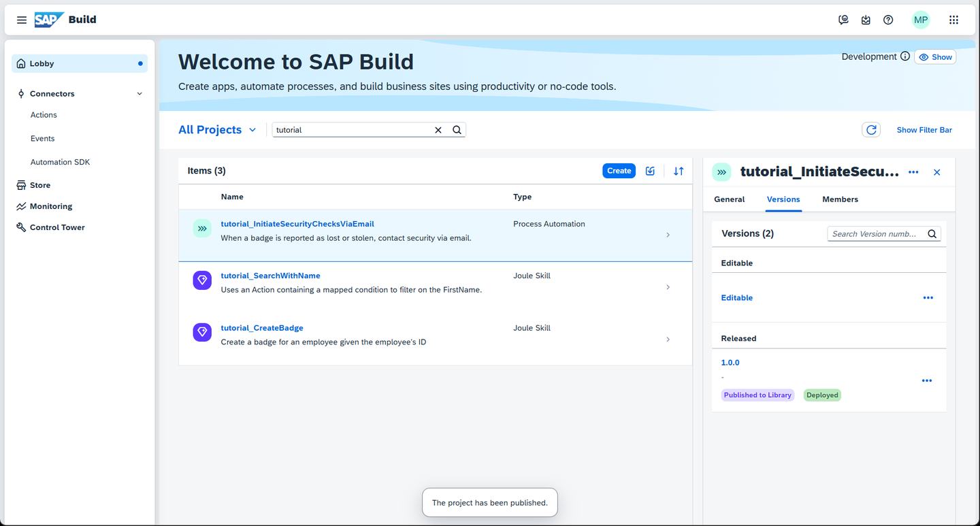Close the project details side panel
The image size is (980, 526).
click(937, 172)
